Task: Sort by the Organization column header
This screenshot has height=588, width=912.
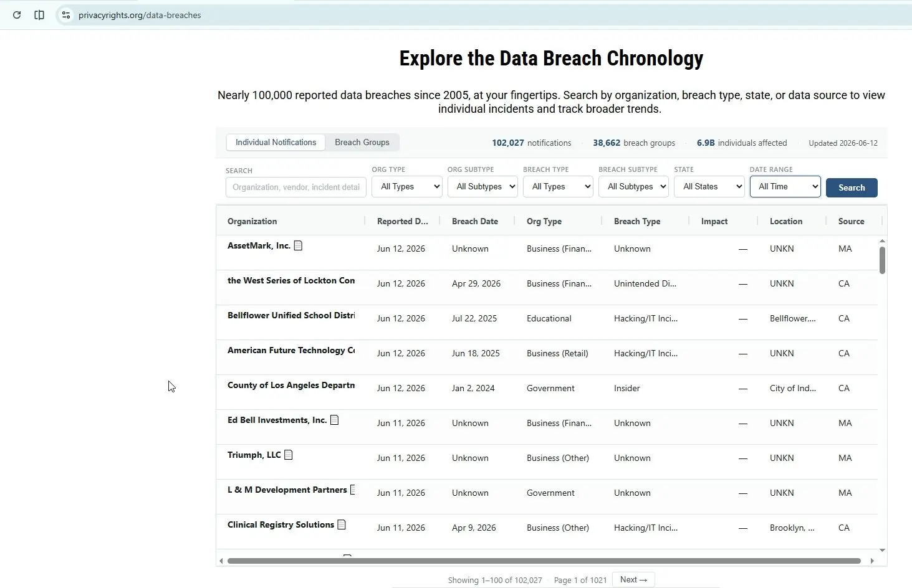Action: click(252, 221)
